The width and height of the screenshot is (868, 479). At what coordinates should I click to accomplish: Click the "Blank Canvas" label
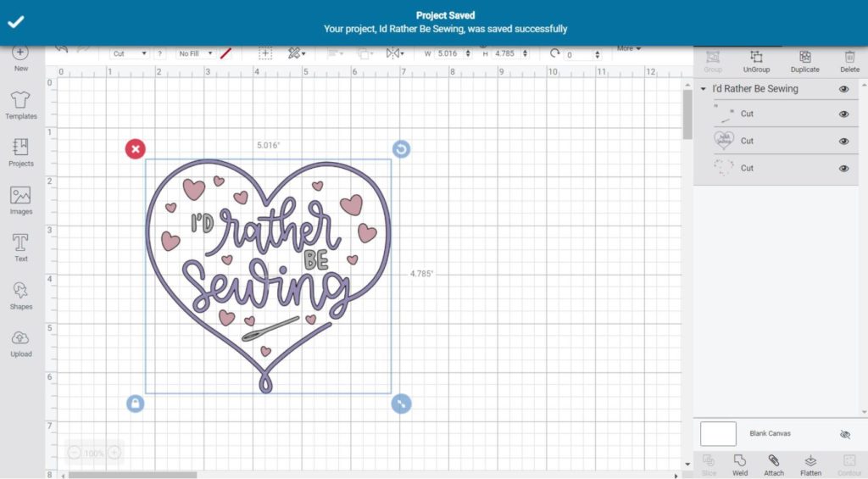tap(770, 433)
